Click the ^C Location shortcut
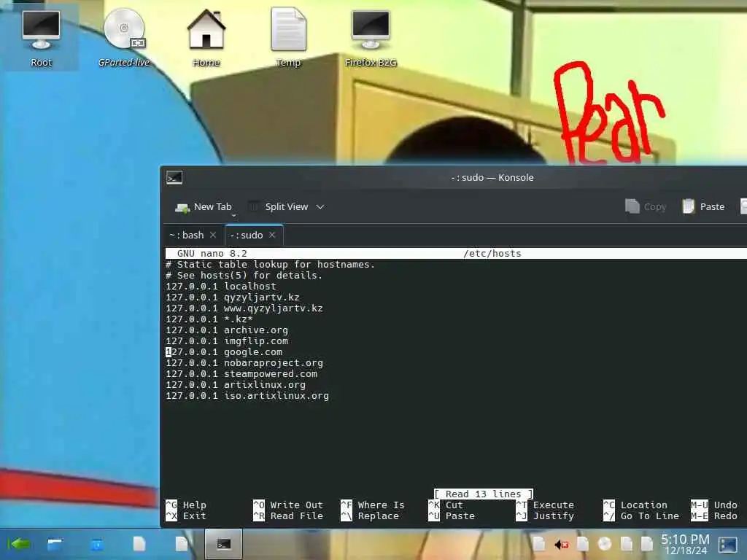Screen dimensions: 747x560 pos(635,505)
